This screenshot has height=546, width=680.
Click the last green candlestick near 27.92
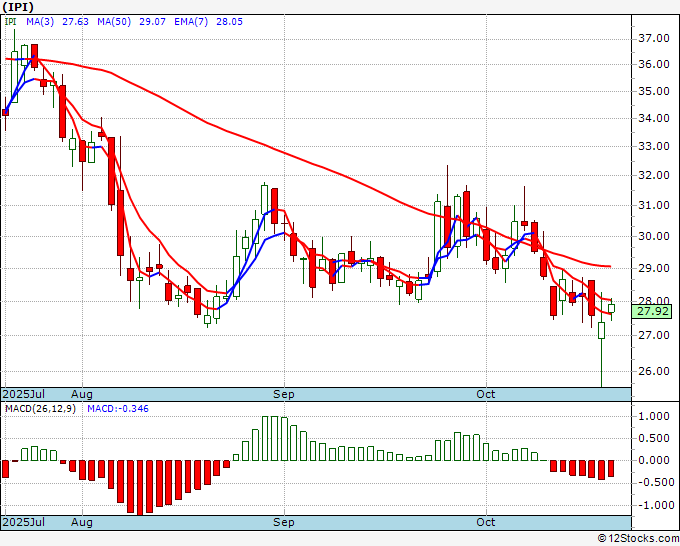click(x=611, y=308)
